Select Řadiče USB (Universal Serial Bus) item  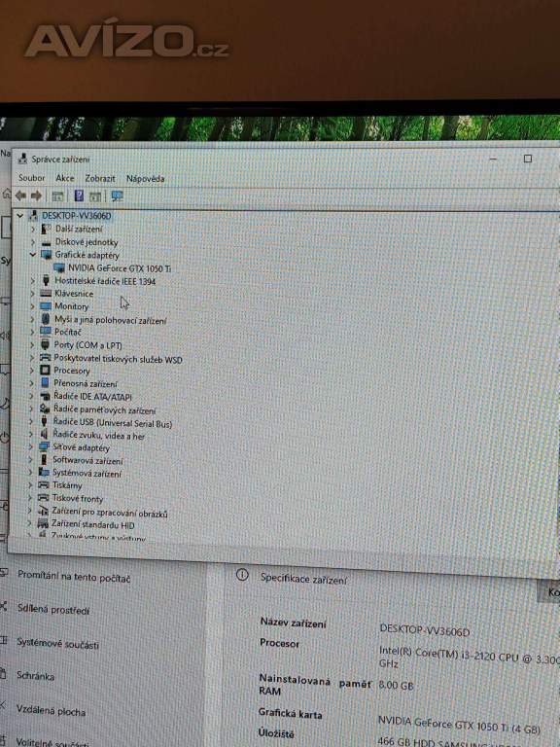(113, 422)
